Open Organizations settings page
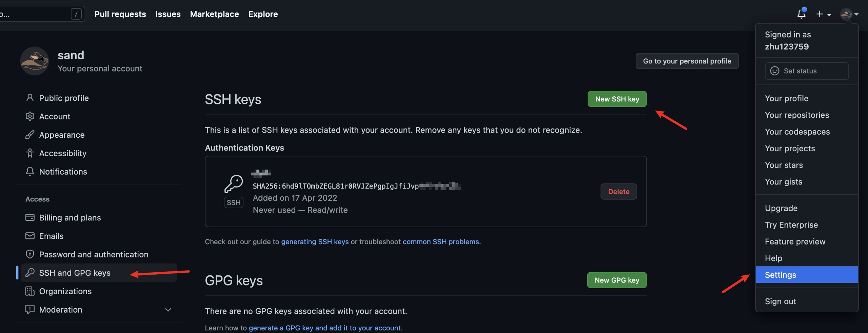The image size is (868, 333). pyautogui.click(x=99, y=291)
